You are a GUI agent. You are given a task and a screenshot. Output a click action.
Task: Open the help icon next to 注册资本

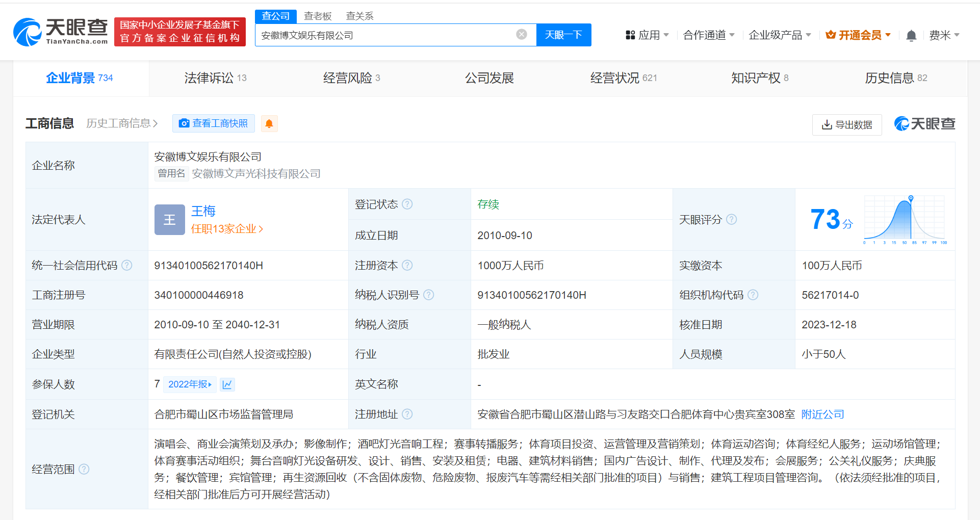point(407,265)
